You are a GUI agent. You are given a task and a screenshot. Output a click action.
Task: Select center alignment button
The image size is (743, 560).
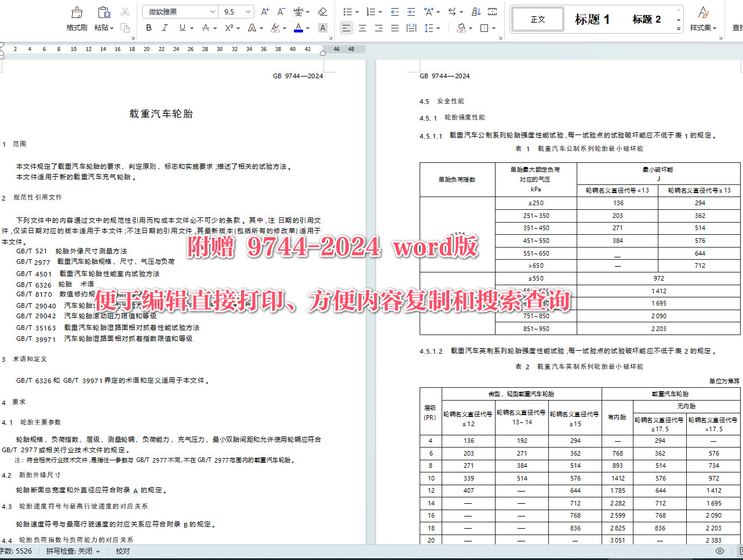click(x=362, y=28)
